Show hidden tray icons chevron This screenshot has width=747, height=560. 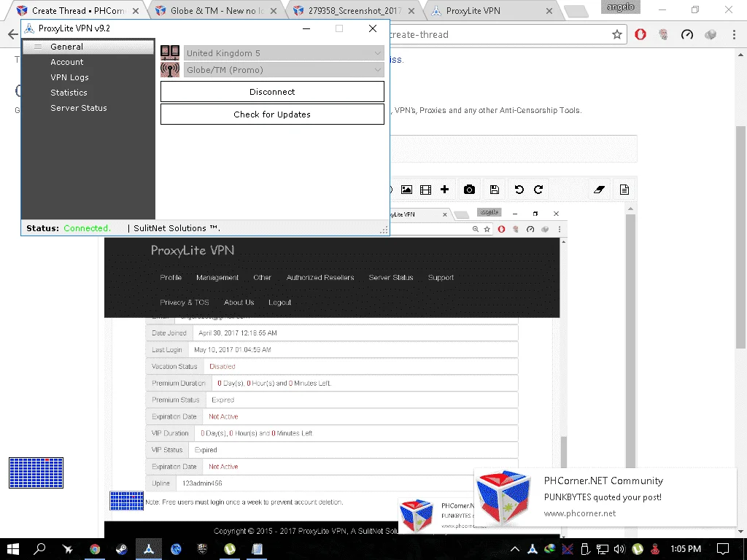click(515, 549)
